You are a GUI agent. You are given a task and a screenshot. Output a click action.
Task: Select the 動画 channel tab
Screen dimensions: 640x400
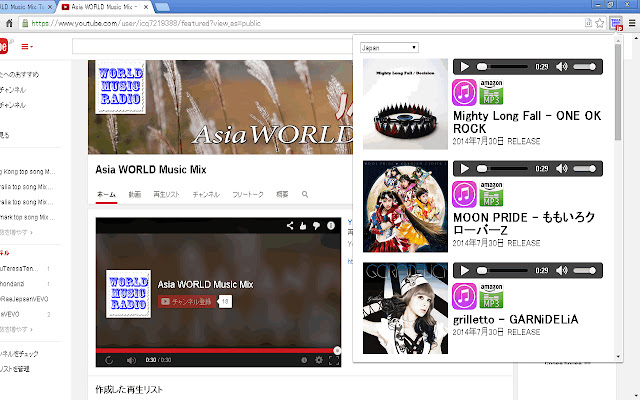pos(135,194)
